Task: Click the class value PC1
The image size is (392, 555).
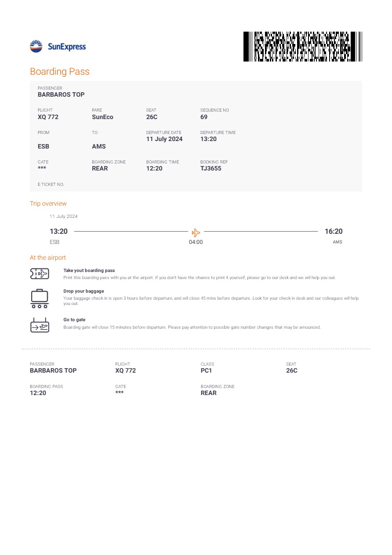Action: point(206,370)
